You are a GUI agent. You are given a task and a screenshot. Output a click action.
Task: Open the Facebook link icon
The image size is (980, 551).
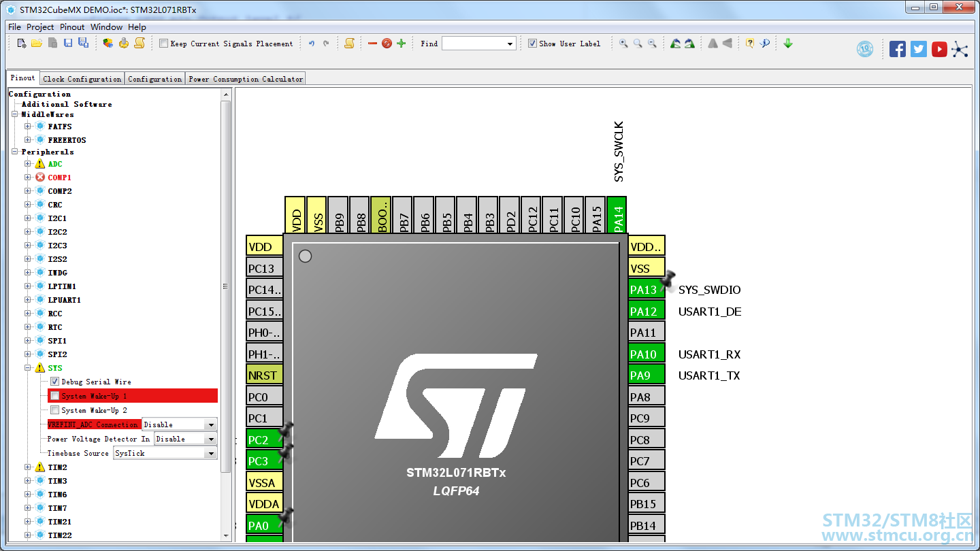tap(898, 49)
